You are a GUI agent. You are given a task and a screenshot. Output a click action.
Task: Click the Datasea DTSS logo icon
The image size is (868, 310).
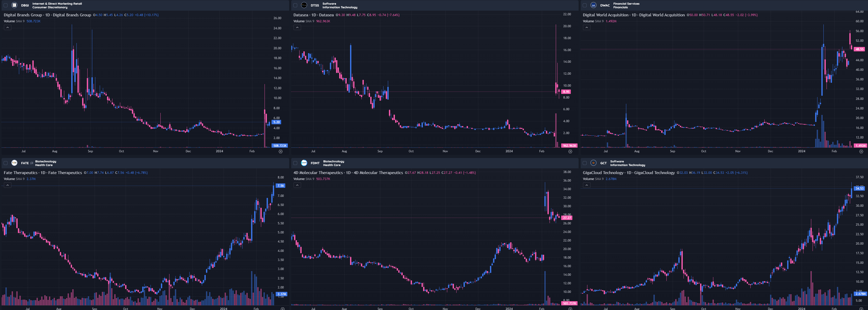(304, 5)
